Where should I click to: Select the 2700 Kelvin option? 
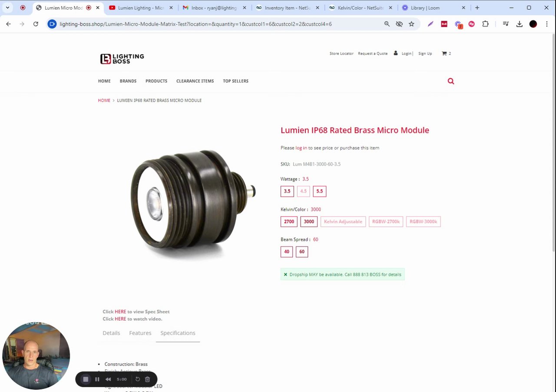(x=289, y=222)
